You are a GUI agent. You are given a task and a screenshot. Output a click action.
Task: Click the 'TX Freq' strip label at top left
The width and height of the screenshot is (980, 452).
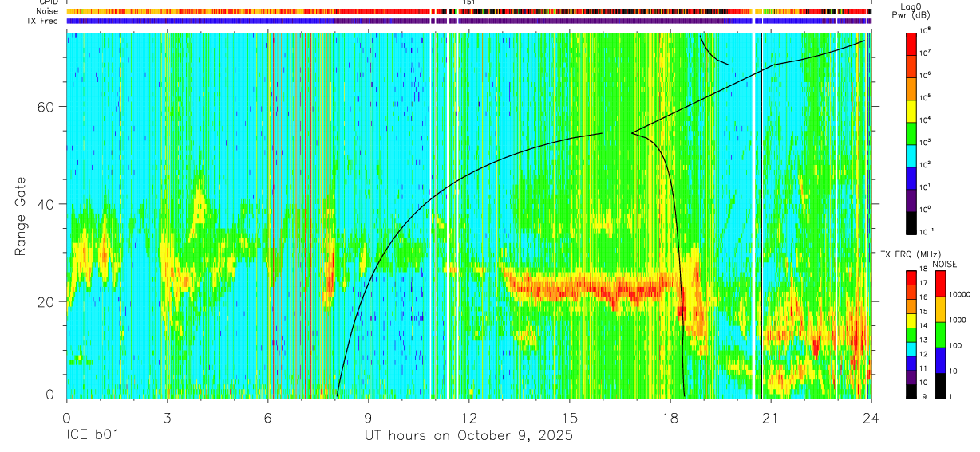point(42,21)
